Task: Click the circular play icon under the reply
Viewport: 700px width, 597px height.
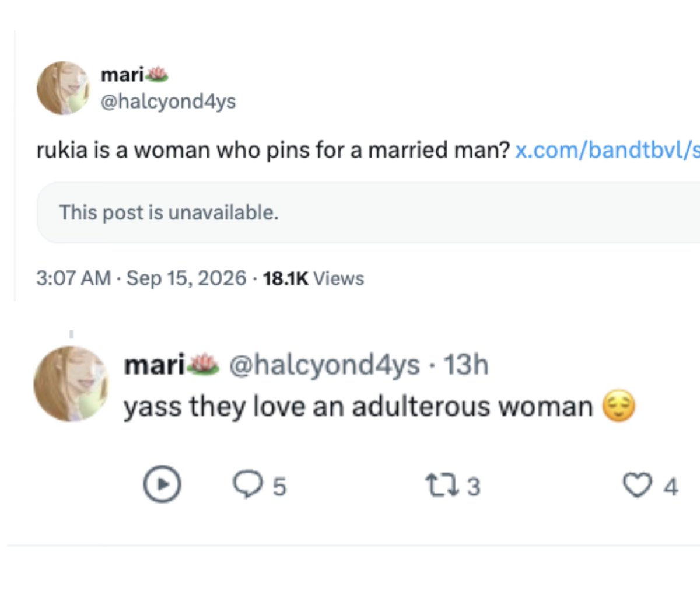Action: tap(162, 484)
